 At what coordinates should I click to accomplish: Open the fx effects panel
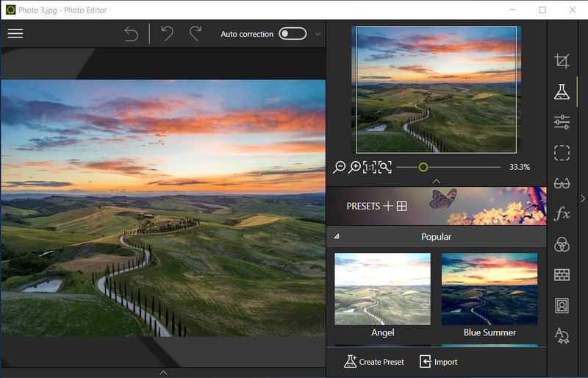(x=562, y=214)
